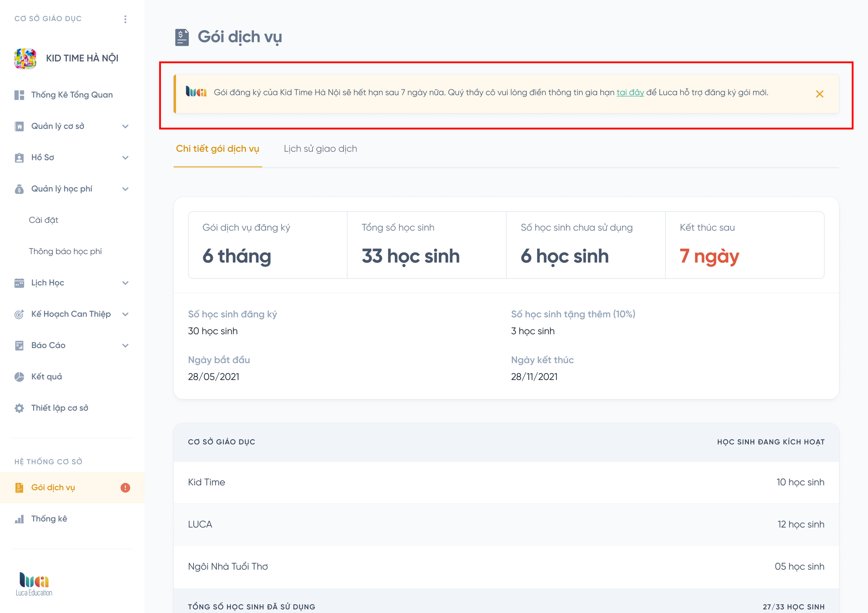Switch to Lịch sử giao dịch tab
This screenshot has height=613, width=868.
(x=320, y=149)
